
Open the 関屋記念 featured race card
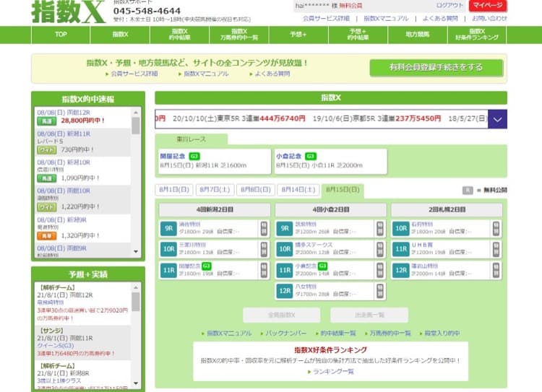[x=215, y=161]
